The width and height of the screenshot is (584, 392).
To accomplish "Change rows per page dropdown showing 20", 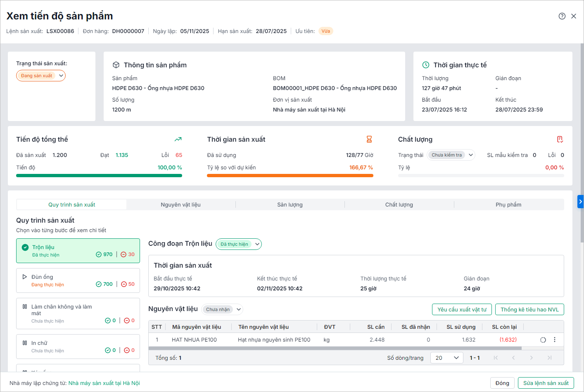I will pos(447,358).
